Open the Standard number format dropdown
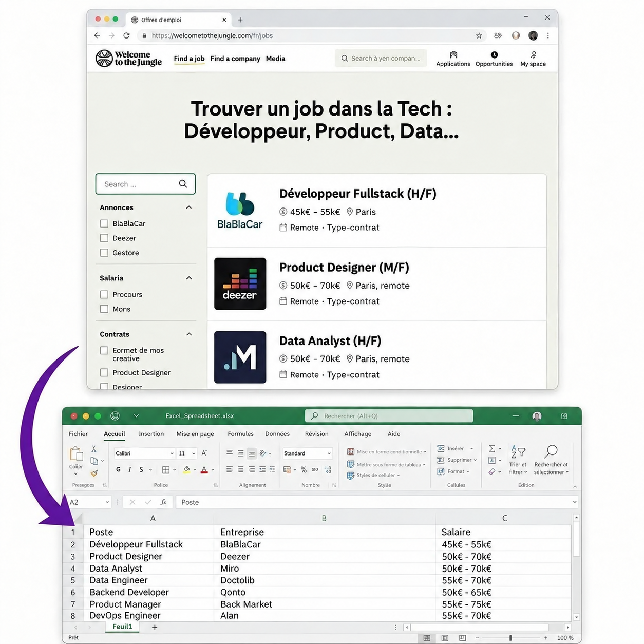Screen dimensions: 644x644 pos(329,453)
